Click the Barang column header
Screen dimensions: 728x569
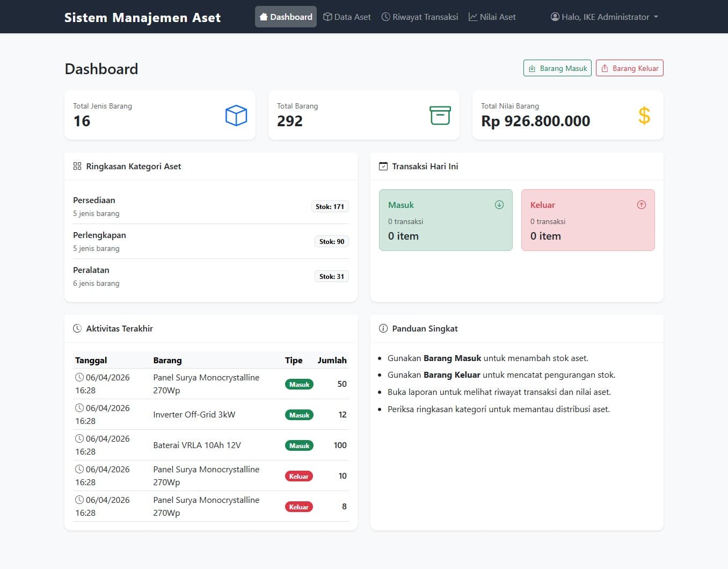168,360
